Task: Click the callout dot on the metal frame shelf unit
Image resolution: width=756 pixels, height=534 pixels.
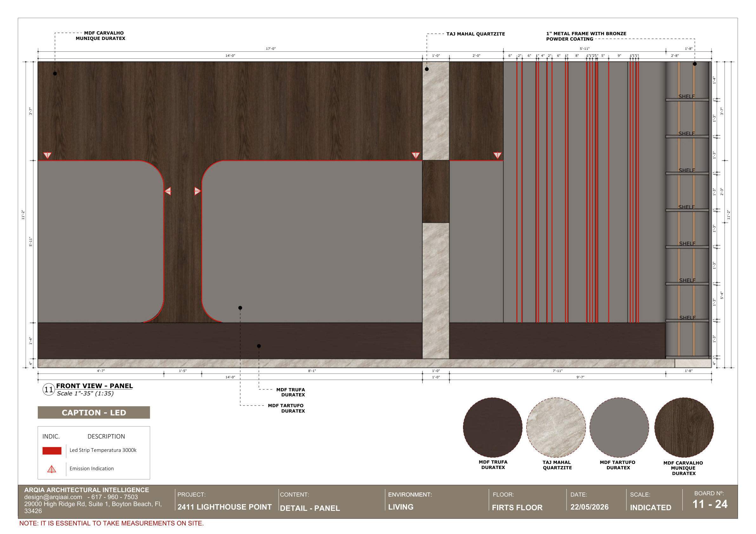Action: click(x=695, y=64)
